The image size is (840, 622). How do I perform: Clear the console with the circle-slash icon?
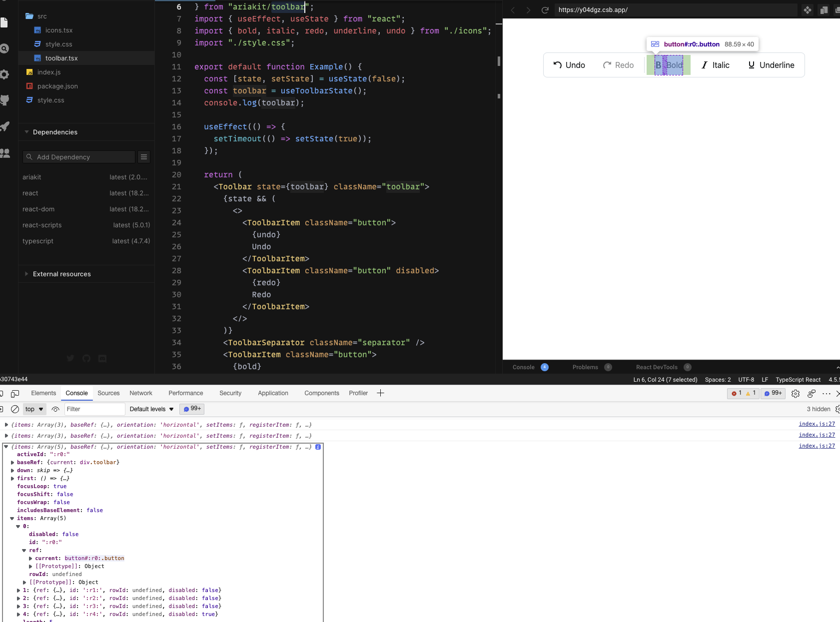[14, 409]
